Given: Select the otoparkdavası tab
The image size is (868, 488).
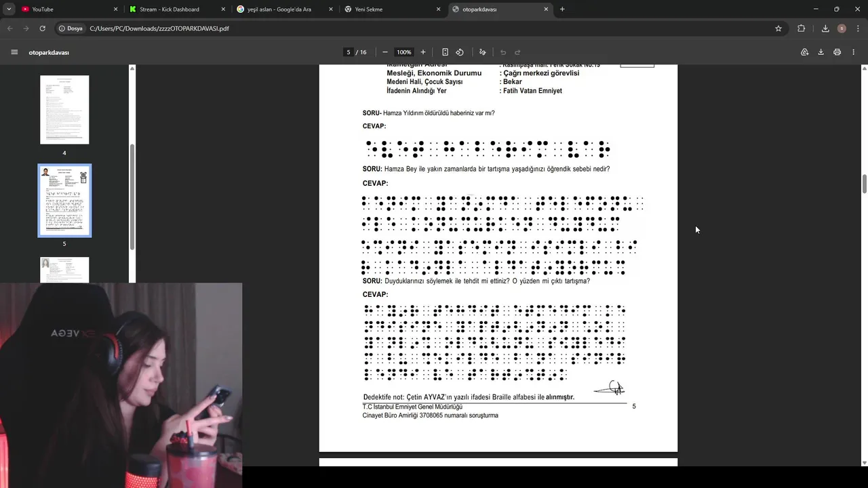Looking at the screenshot, I should (x=500, y=9).
